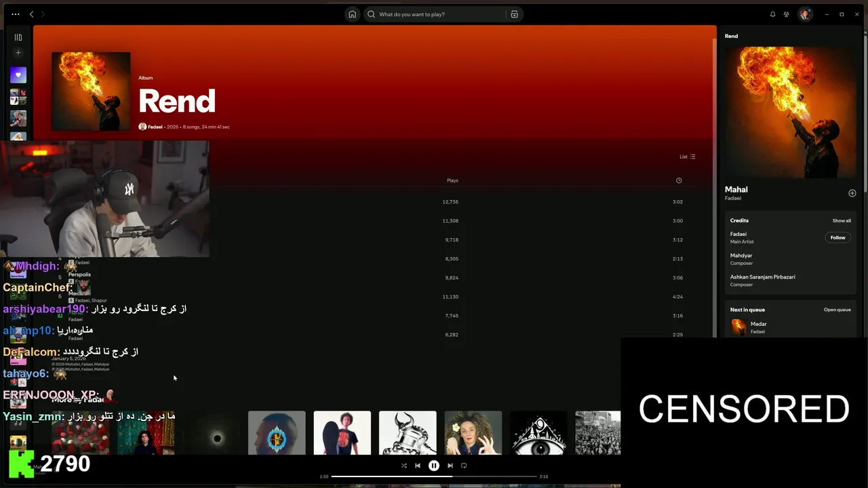868x488 pixels.
Task: Open queue from Next in queue
Action: coord(837,310)
